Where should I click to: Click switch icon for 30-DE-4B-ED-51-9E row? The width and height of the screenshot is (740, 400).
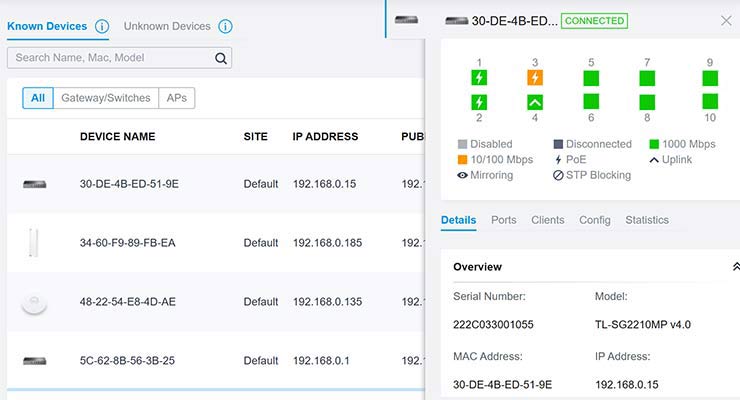[35, 184]
